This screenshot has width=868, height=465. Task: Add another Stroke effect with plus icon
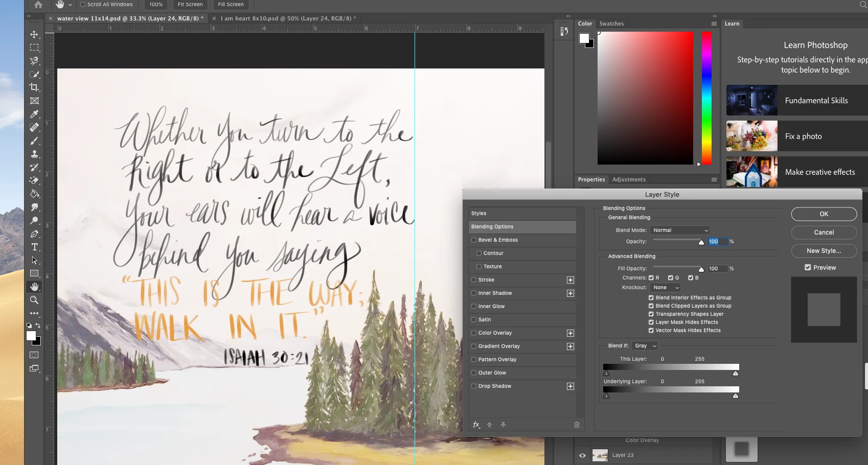(570, 280)
